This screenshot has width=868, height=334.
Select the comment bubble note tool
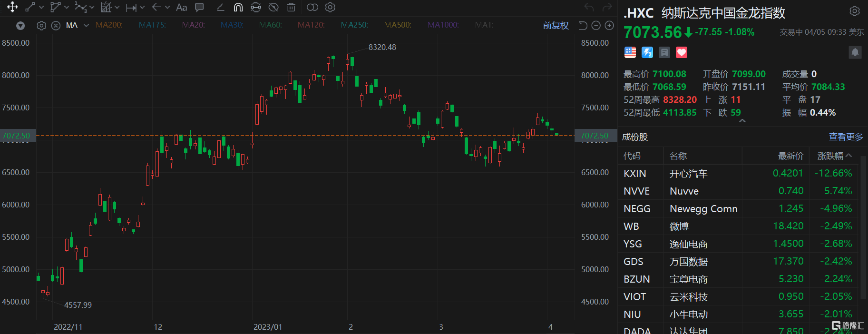click(x=200, y=7)
